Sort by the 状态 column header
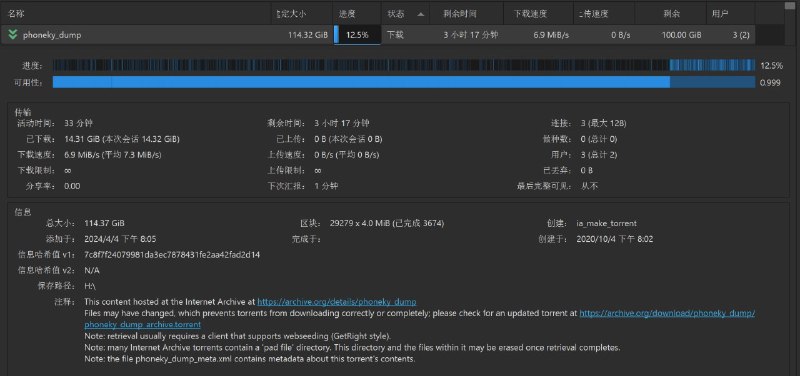The image size is (800, 376). pyautogui.click(x=405, y=14)
